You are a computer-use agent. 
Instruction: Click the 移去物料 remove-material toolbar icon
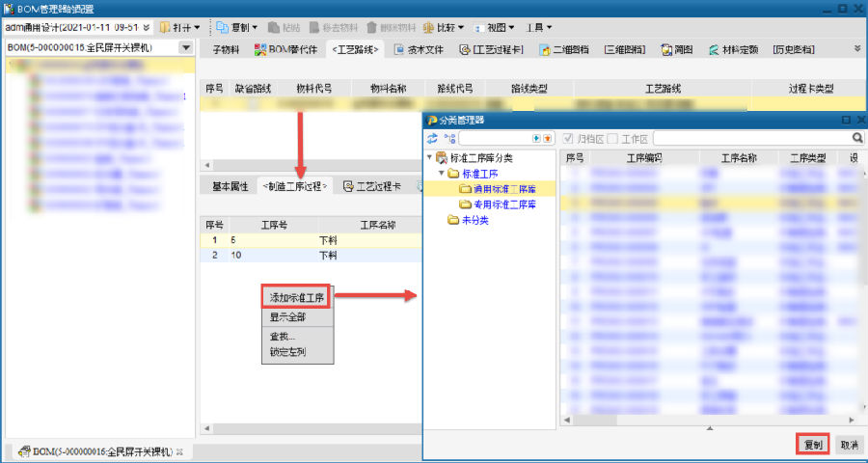coord(314,27)
